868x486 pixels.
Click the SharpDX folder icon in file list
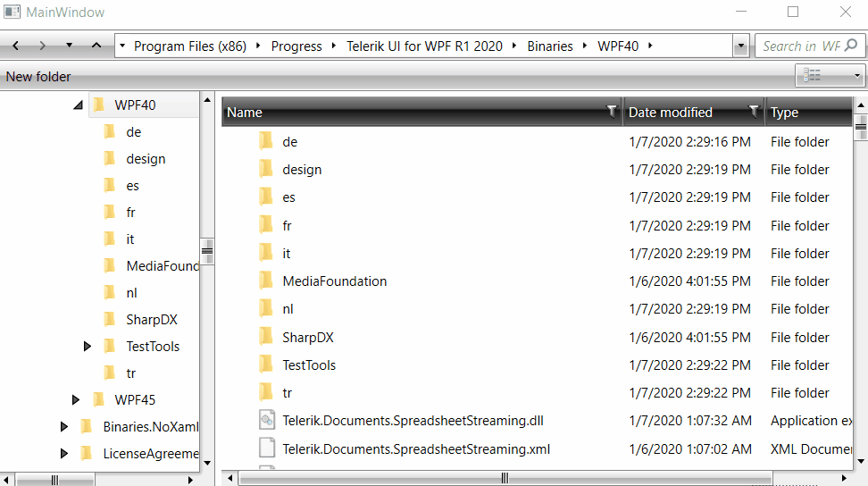pyautogui.click(x=266, y=337)
